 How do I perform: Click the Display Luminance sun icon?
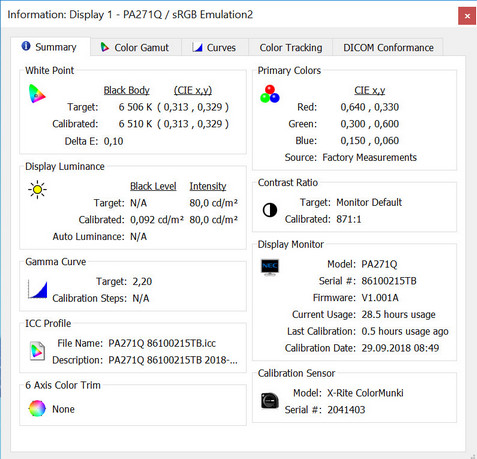(x=37, y=190)
